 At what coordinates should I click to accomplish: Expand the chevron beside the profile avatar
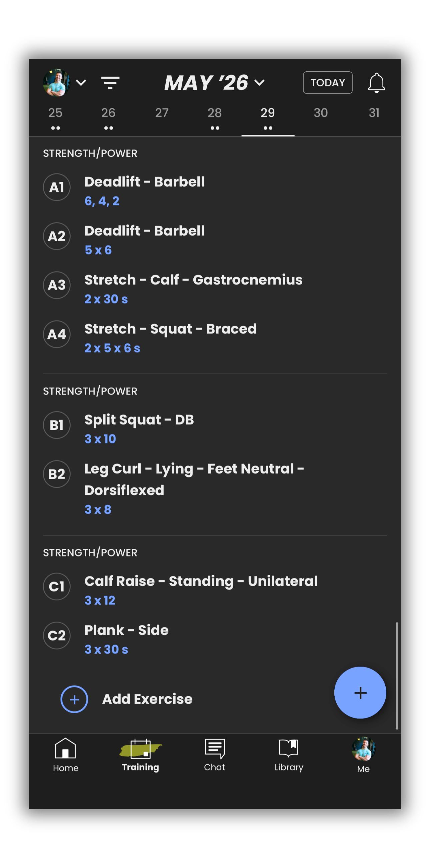pos(81,83)
